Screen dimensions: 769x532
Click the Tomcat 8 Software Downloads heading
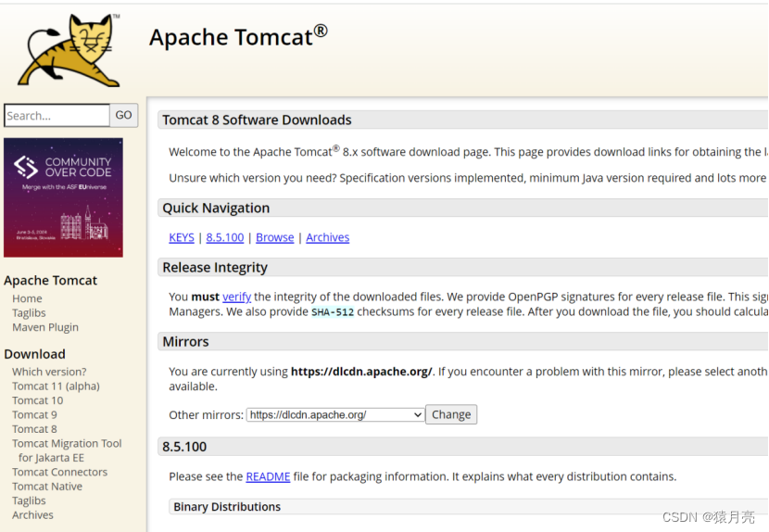pos(257,120)
